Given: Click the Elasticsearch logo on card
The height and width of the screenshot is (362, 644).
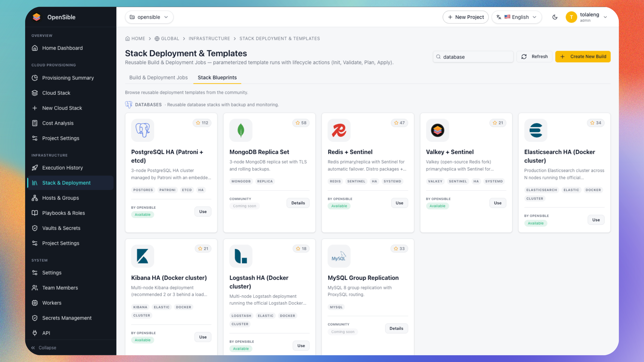Looking at the screenshot, I should tap(536, 130).
